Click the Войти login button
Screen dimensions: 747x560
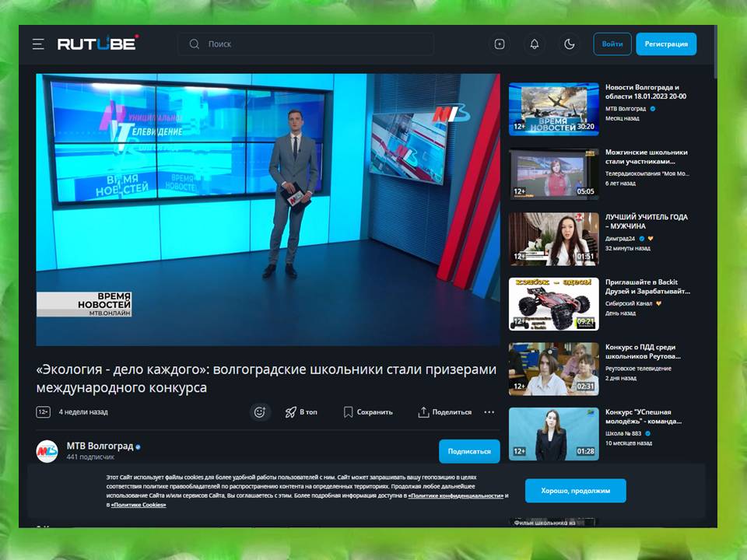(x=612, y=44)
